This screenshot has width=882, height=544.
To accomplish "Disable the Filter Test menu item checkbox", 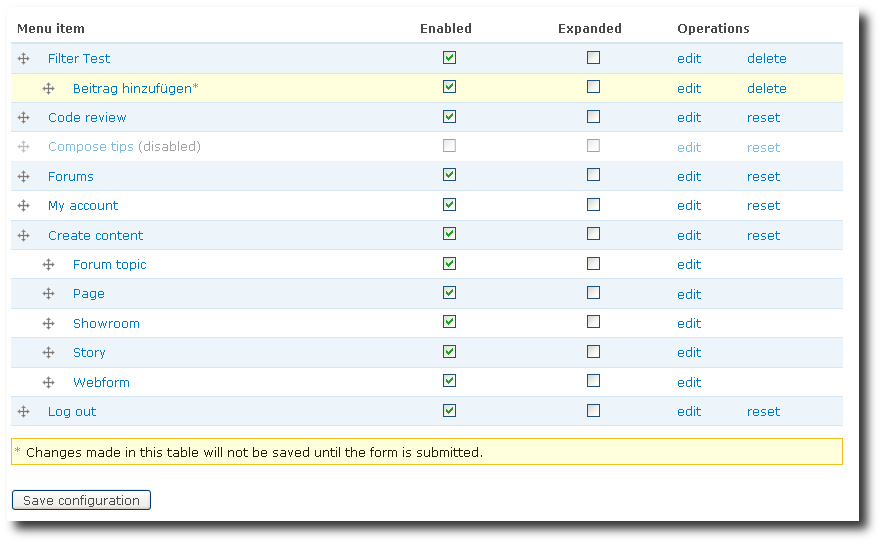I will (449, 58).
